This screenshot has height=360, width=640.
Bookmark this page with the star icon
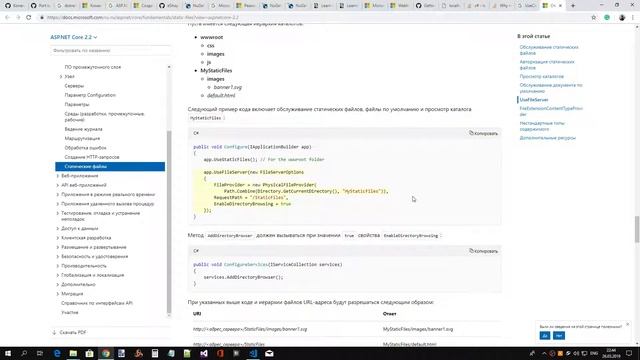[x=593, y=18]
